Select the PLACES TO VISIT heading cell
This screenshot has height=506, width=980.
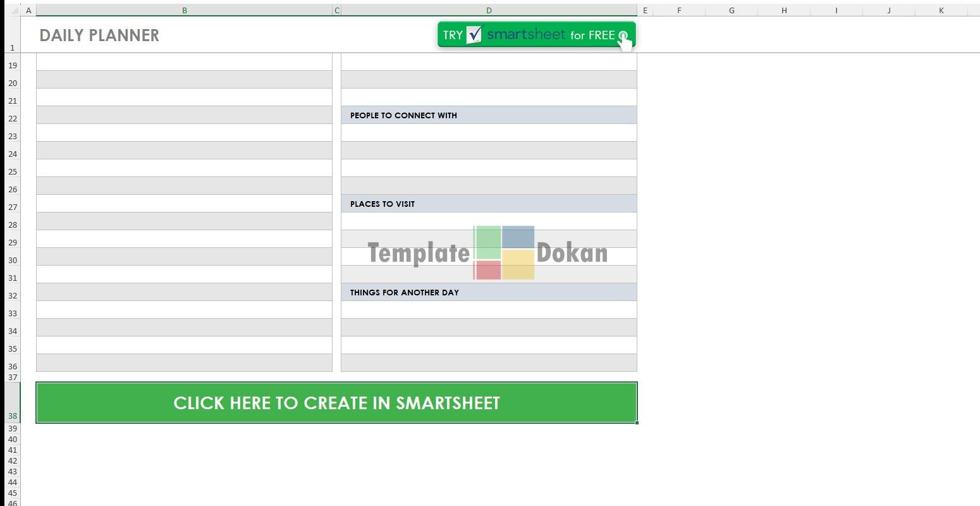point(489,204)
